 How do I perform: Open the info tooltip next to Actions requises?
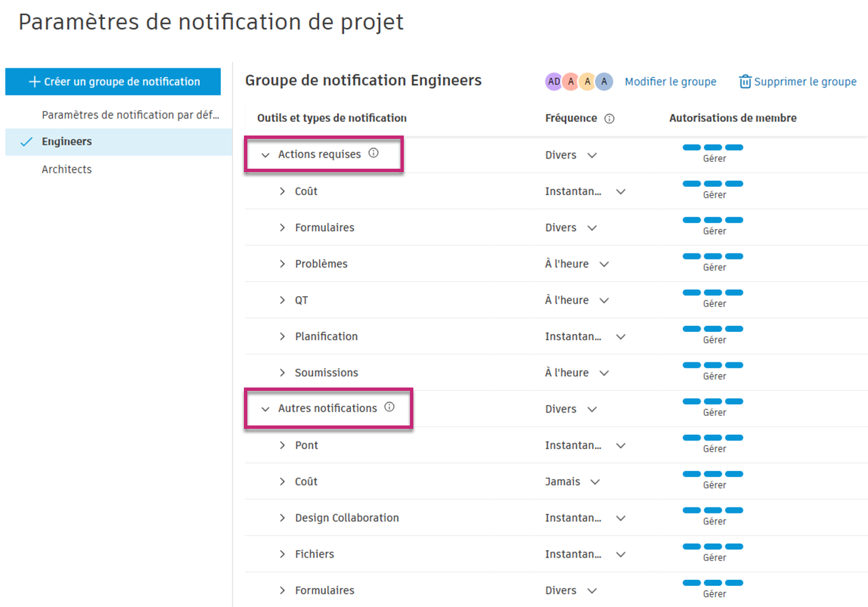373,154
